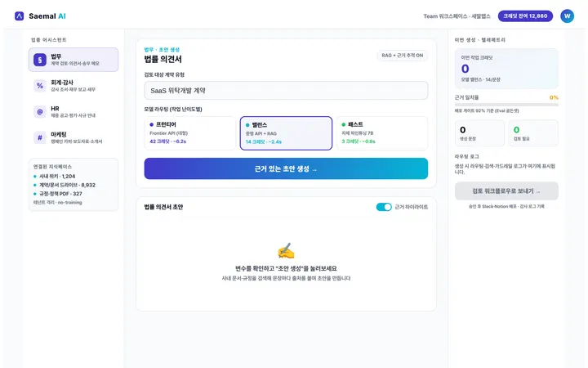Image resolution: width=588 pixels, height=368 pixels.
Task: Toggle the 근거 하이라이트 switch
Action: tap(384, 207)
